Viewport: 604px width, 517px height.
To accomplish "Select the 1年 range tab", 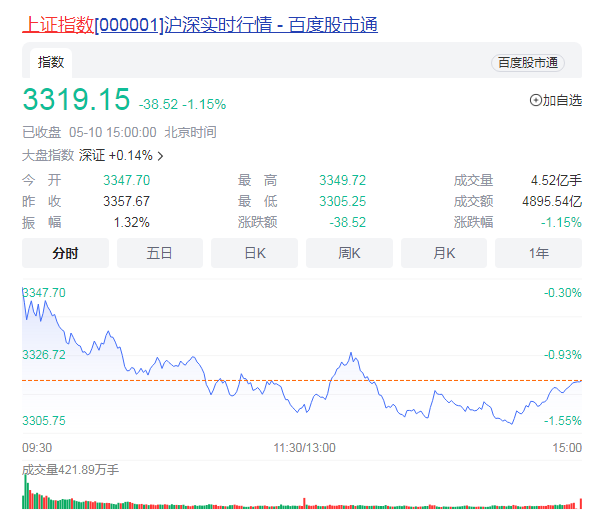I will [x=538, y=253].
